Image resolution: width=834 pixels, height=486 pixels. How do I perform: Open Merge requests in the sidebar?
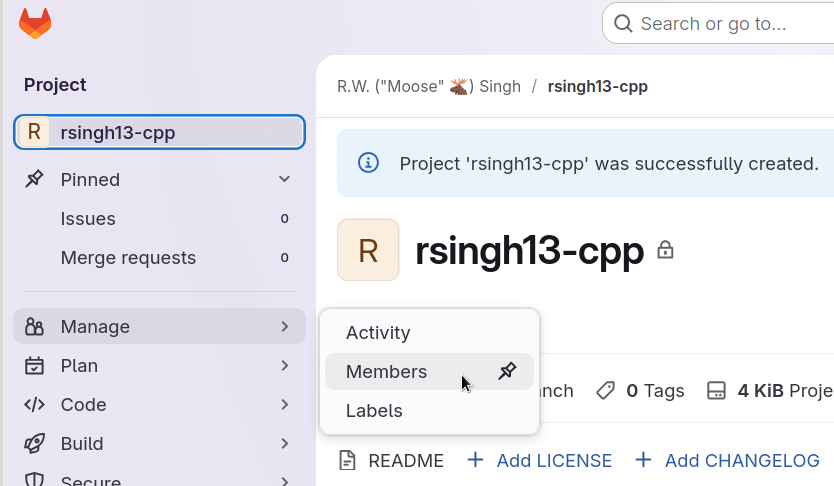click(159, 257)
